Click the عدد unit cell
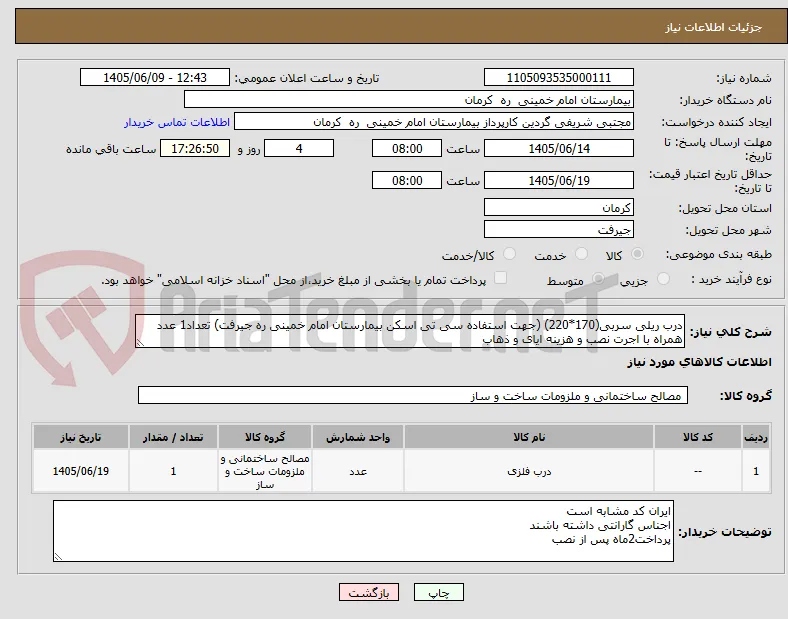 358,471
